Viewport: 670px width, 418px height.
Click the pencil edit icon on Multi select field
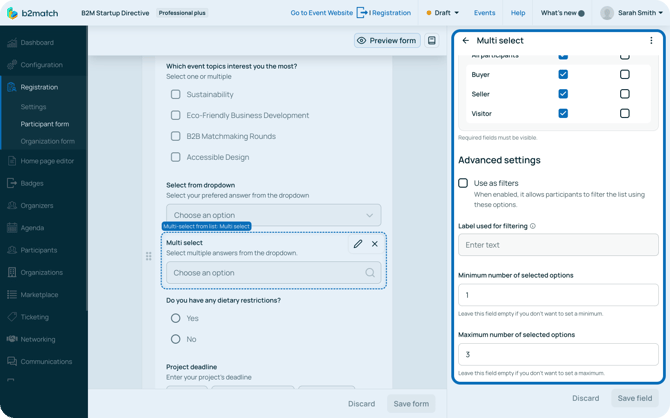point(358,244)
